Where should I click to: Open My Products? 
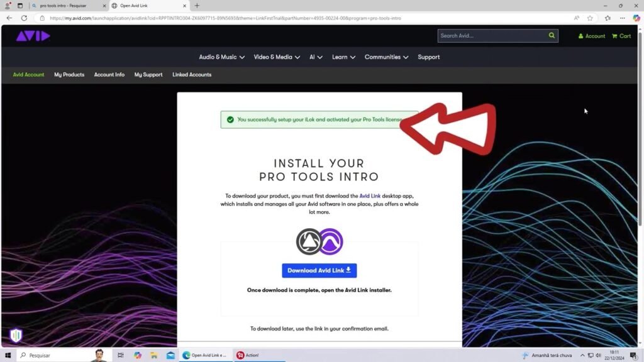pos(69,75)
